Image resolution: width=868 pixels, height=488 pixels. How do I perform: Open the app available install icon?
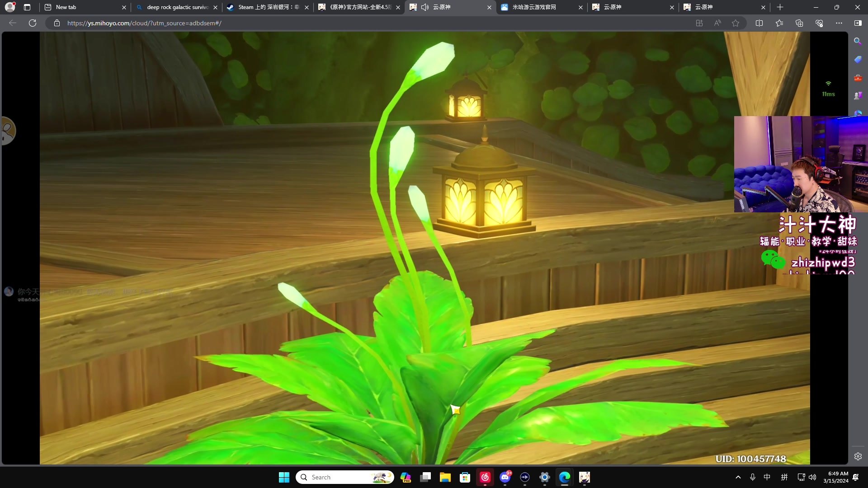tap(699, 23)
